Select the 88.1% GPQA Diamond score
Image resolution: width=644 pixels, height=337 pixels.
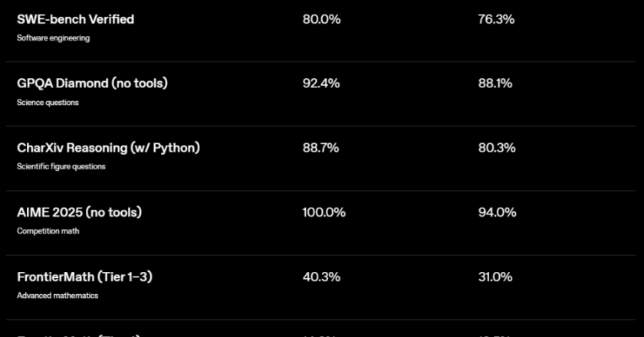pyautogui.click(x=495, y=83)
